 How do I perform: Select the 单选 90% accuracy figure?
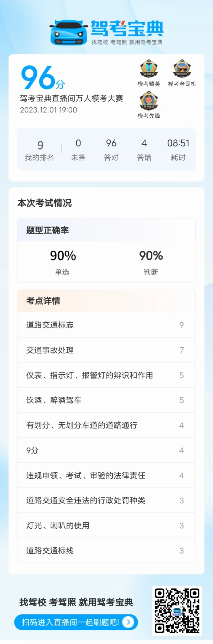[63, 256]
